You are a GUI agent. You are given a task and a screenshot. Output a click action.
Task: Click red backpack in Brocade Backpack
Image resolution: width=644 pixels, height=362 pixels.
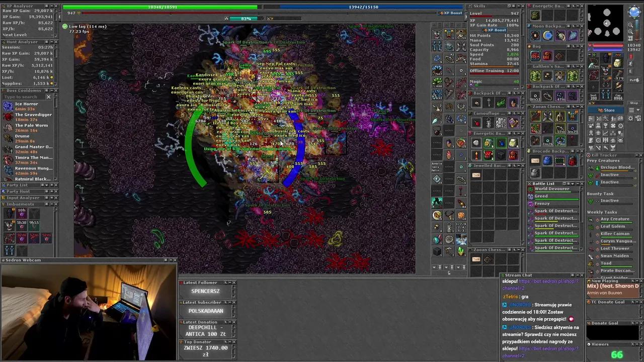tap(572, 161)
